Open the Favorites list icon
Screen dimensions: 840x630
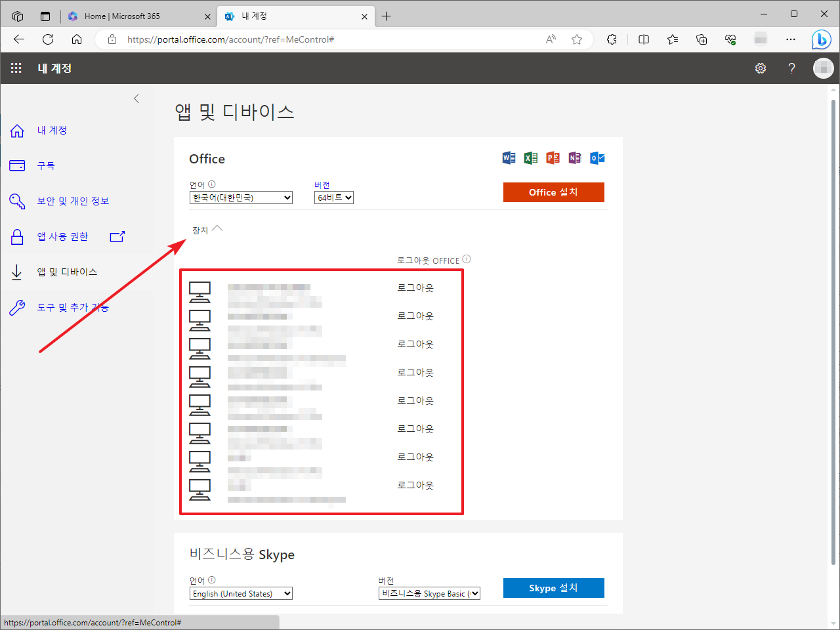point(673,39)
